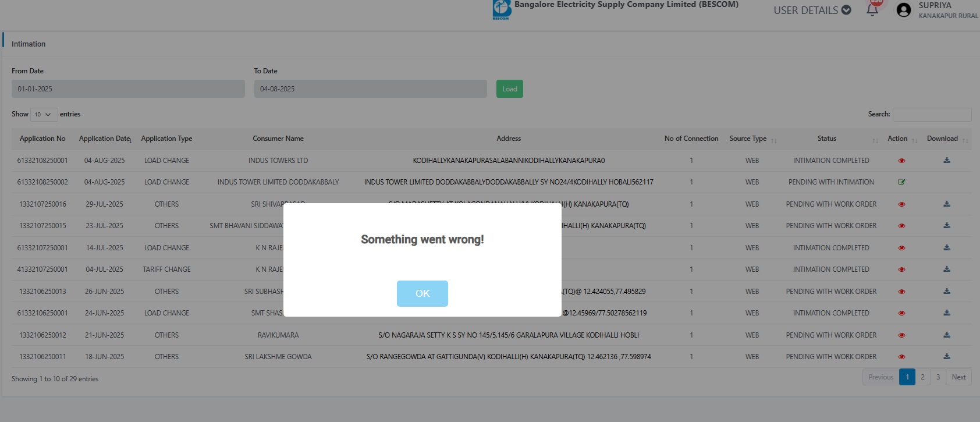View application 1332106250011 details eye icon
The width and height of the screenshot is (980, 422).
click(901, 357)
